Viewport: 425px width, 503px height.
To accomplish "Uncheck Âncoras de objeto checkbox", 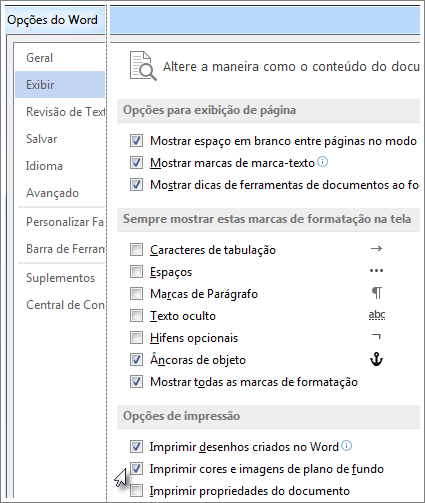I will click(136, 360).
